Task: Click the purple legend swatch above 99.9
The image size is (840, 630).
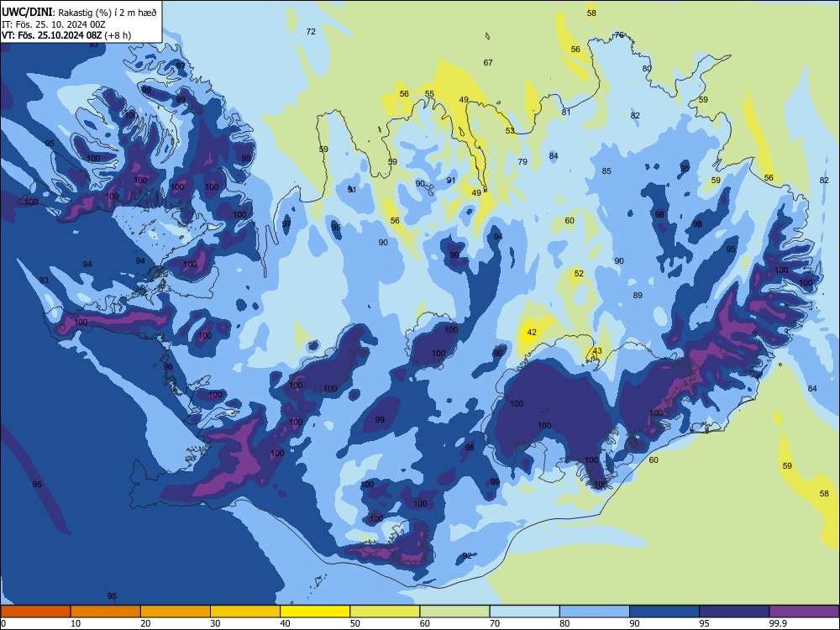Action: (x=804, y=612)
